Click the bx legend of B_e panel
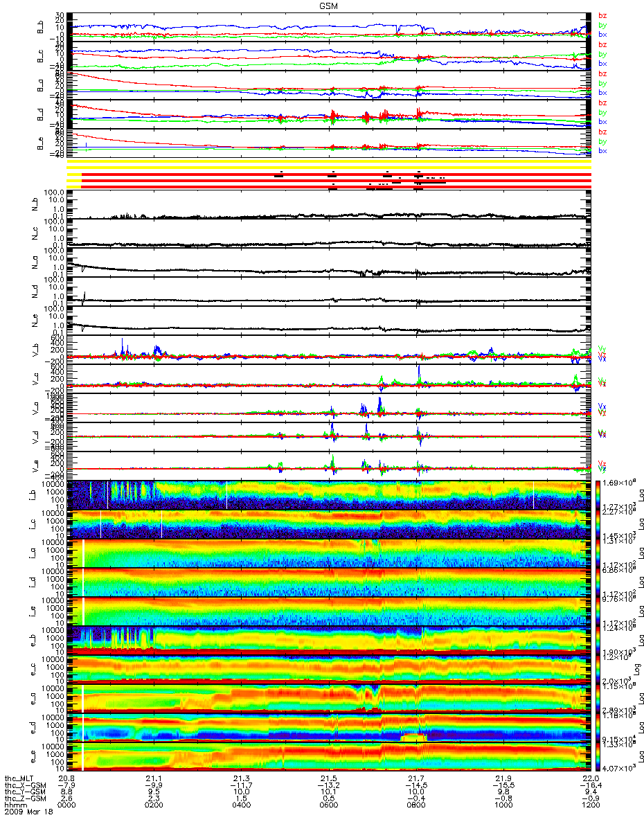The width and height of the screenshot is (644, 831). [x=602, y=151]
